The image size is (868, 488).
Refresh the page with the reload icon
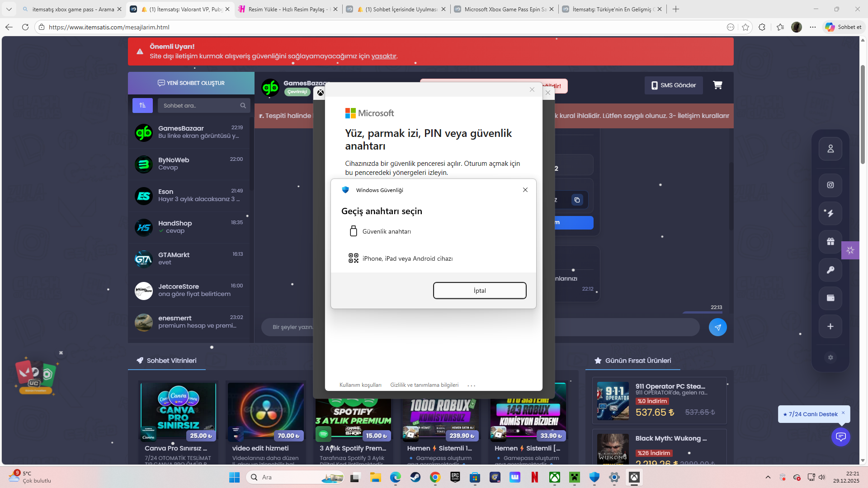[x=25, y=27]
